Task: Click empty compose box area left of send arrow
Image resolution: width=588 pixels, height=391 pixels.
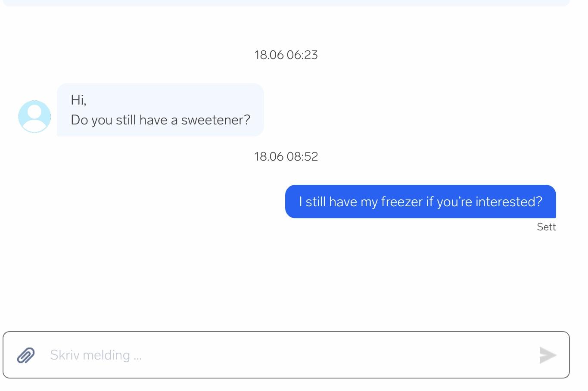Action: click(x=340, y=355)
